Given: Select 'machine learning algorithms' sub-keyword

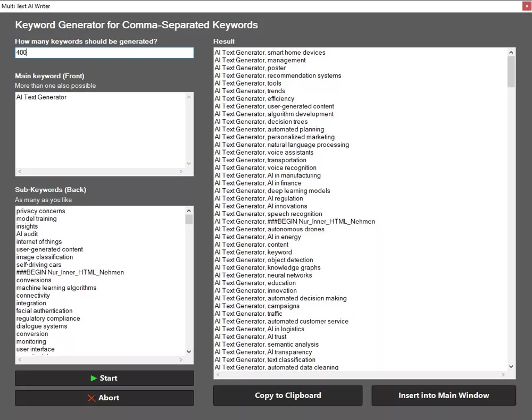Looking at the screenshot, I should click(56, 288).
